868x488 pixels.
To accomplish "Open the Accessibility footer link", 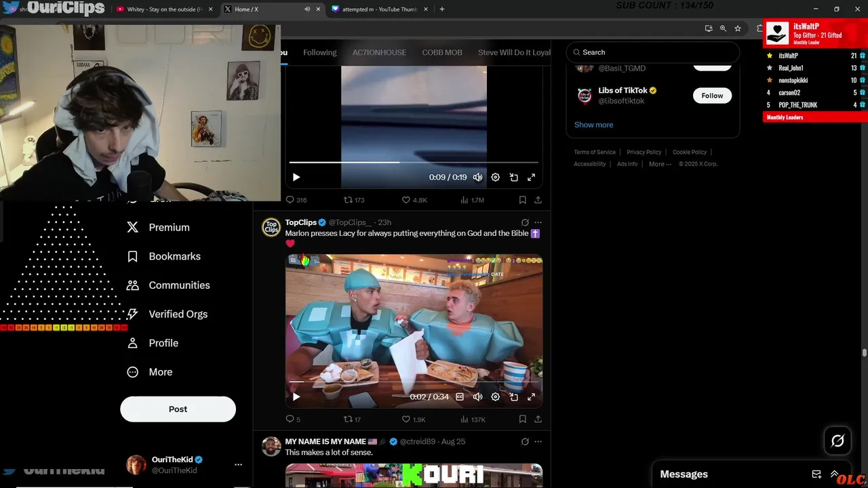I will pyautogui.click(x=590, y=164).
